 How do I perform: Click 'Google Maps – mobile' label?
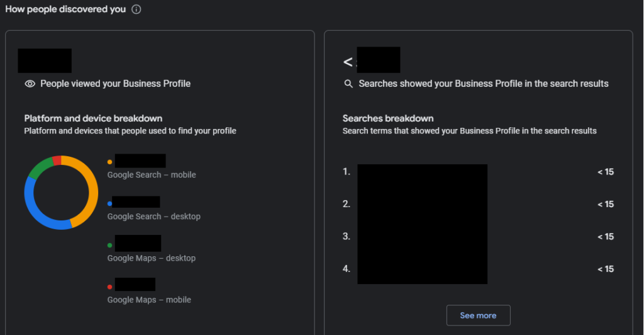[x=149, y=300]
